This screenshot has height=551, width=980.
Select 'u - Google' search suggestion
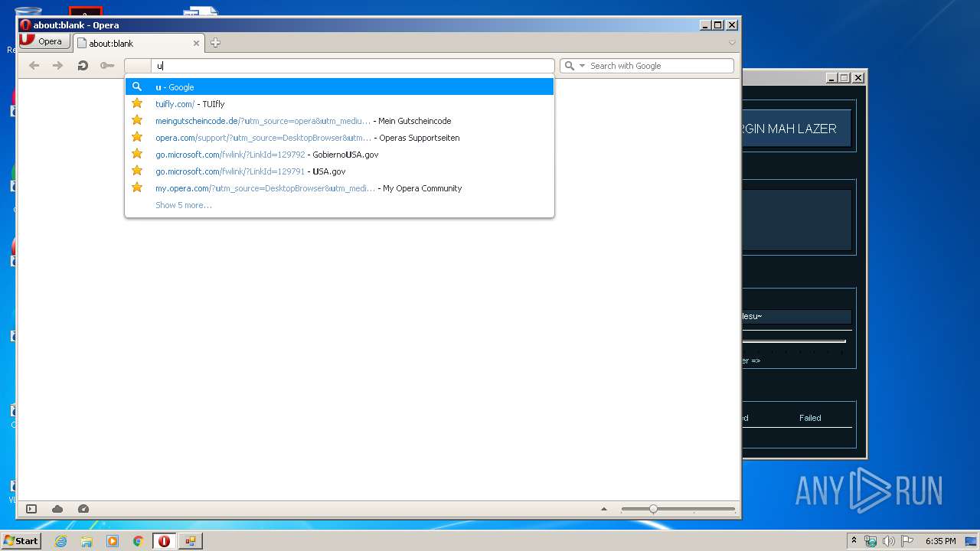coord(339,87)
